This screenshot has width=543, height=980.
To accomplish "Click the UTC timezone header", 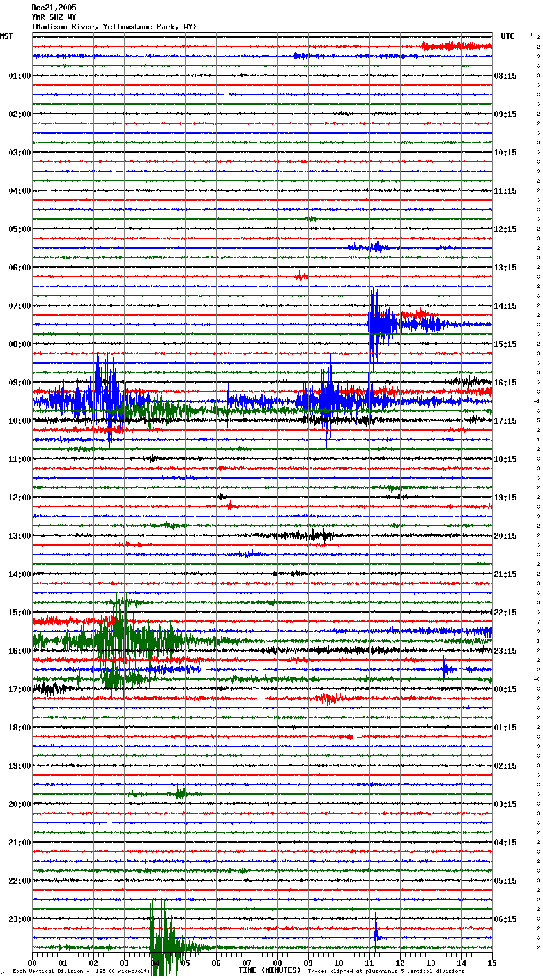I will (x=508, y=36).
